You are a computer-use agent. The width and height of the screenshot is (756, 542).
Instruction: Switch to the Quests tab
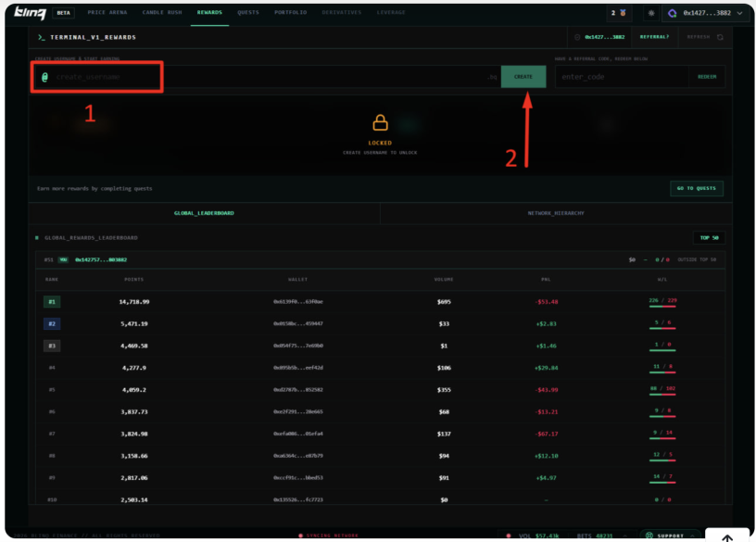[x=247, y=13]
